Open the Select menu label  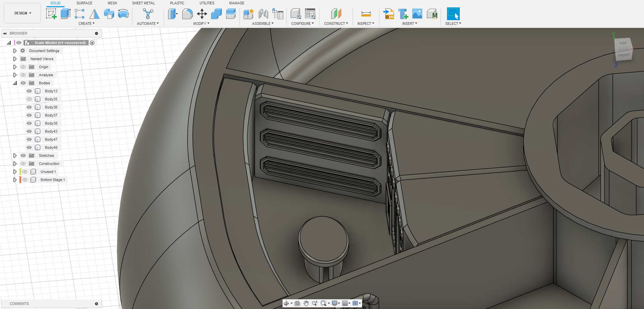[453, 24]
